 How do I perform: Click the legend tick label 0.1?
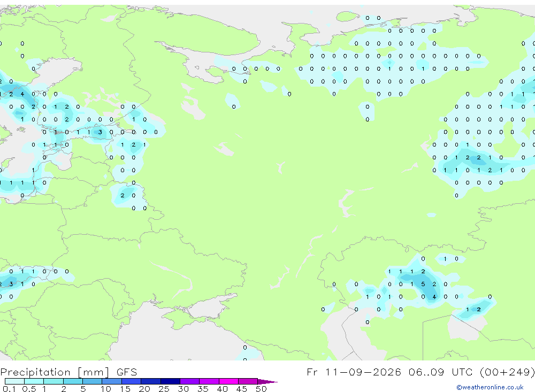click(9, 389)
